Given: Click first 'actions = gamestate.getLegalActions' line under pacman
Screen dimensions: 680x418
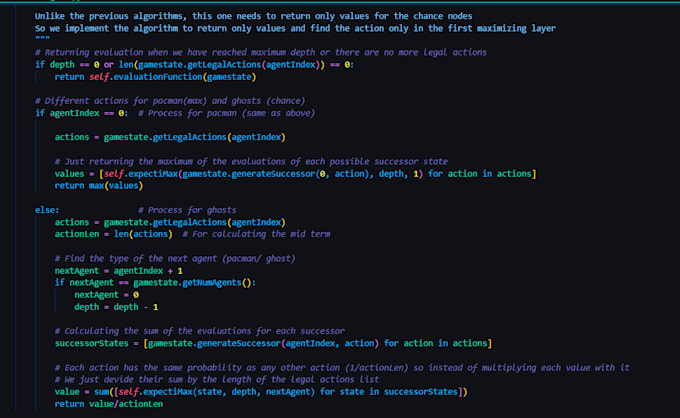Looking at the screenshot, I should [170, 137].
